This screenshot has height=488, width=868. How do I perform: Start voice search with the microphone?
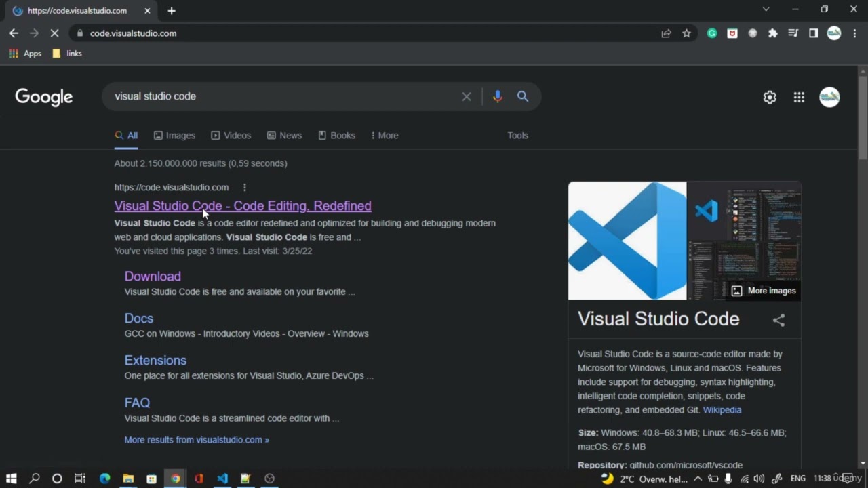point(497,97)
